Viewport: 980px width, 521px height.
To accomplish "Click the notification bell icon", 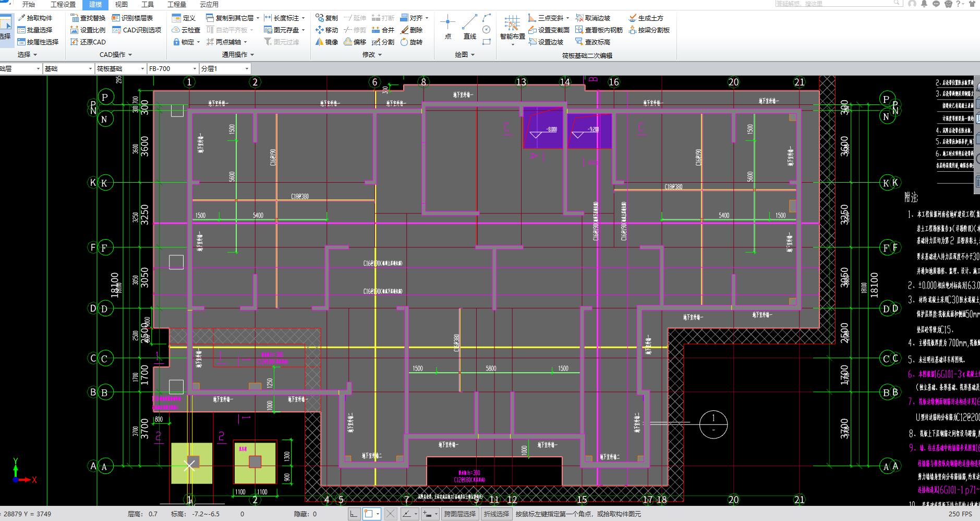I will [x=924, y=4].
